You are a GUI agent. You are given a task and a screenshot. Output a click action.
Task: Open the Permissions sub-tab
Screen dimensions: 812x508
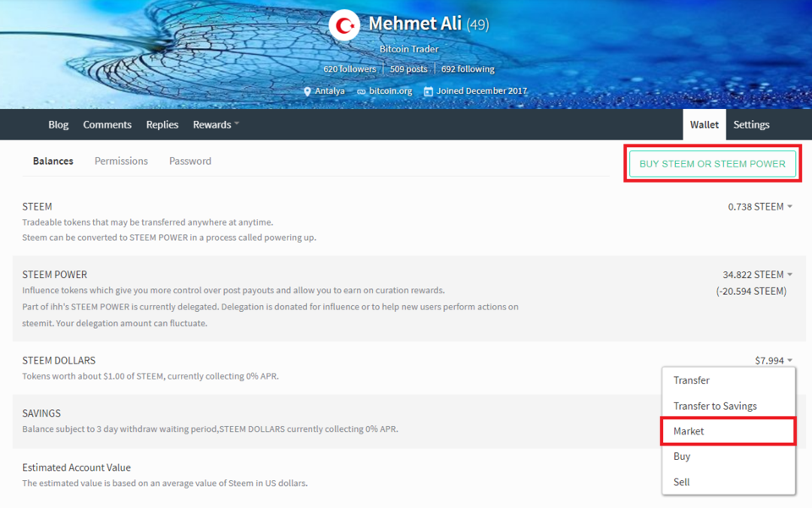(121, 161)
